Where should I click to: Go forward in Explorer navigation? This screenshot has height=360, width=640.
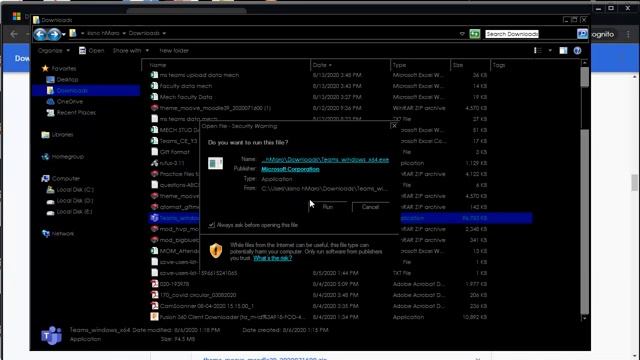click(x=54, y=34)
